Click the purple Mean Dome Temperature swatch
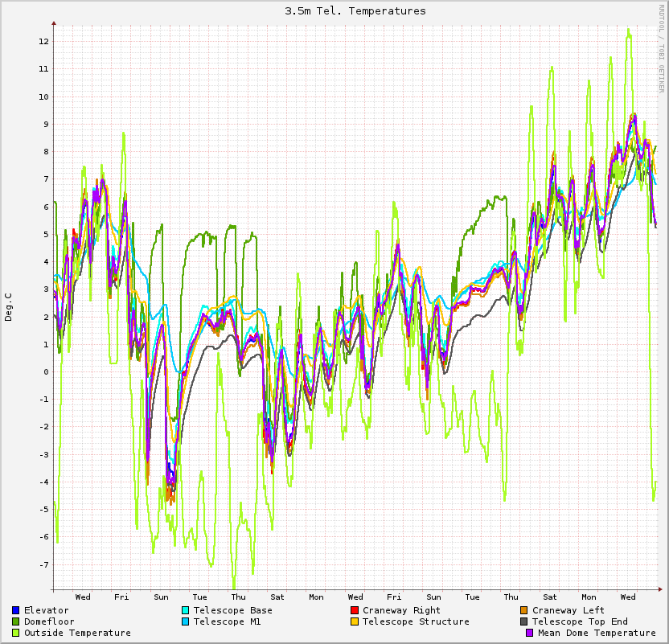This screenshot has width=669, height=644. pyautogui.click(x=530, y=633)
